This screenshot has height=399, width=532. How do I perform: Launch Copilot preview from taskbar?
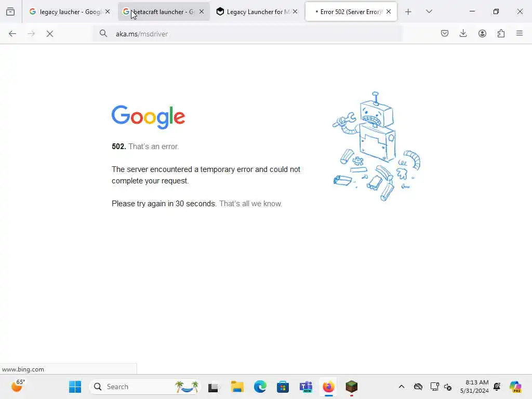(x=515, y=387)
